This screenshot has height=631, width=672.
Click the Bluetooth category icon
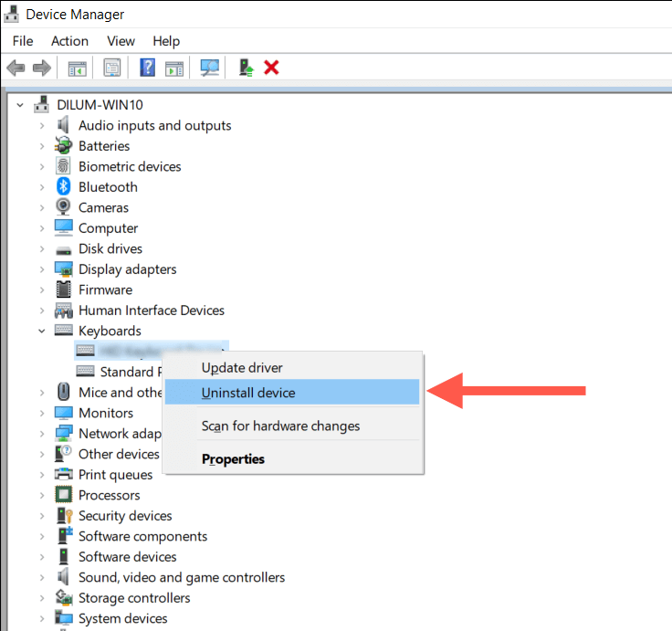click(63, 186)
